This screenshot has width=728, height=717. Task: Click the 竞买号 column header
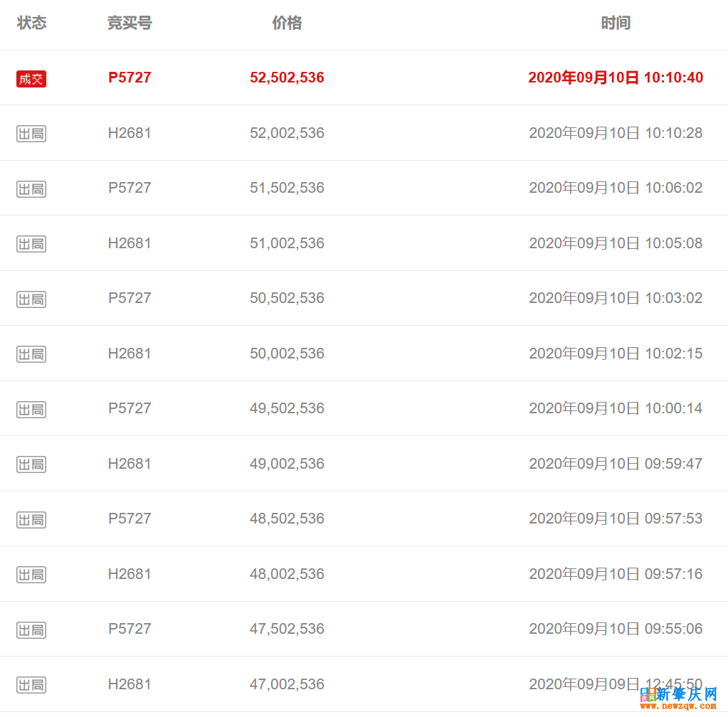130,23
